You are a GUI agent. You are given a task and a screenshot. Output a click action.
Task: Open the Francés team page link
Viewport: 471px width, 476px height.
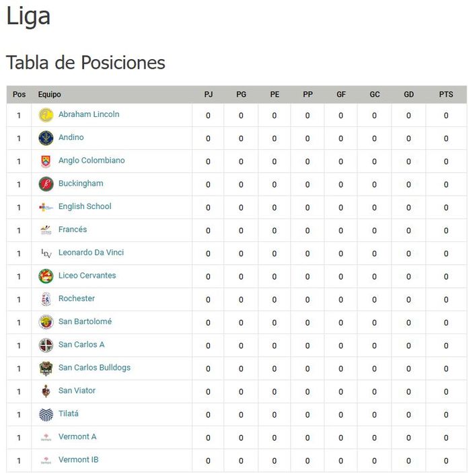[73, 229]
